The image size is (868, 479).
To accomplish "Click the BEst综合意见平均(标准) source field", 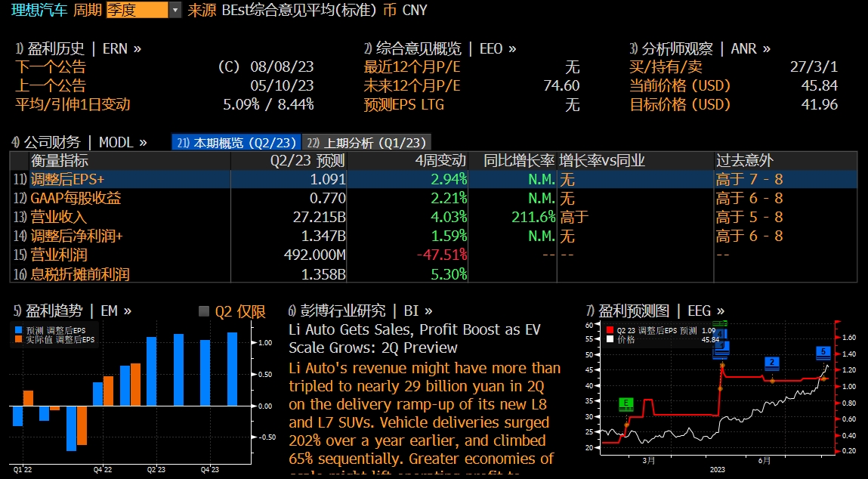I will click(x=299, y=10).
